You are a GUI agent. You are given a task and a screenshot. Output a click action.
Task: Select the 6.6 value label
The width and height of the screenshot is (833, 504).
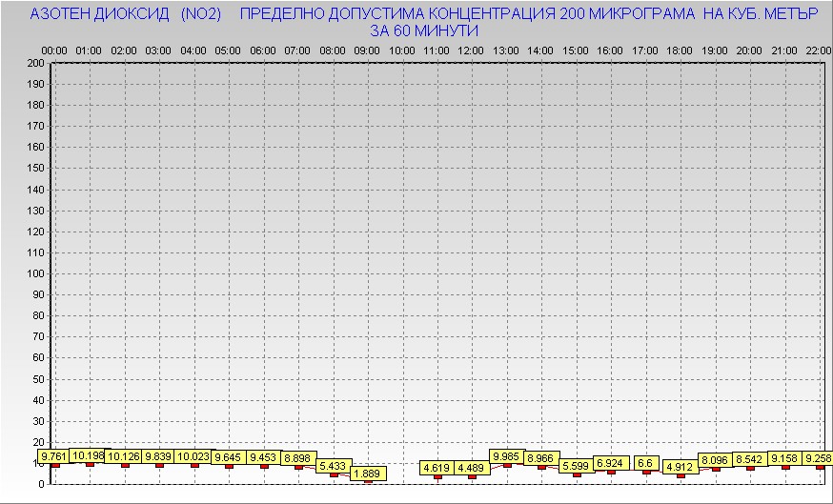(645, 463)
